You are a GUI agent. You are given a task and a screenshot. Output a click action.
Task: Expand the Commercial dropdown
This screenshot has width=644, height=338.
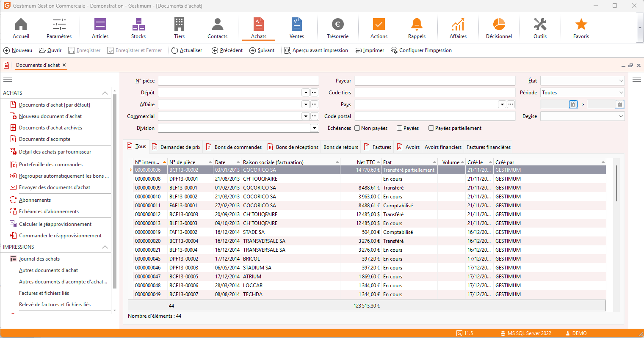pos(306,116)
